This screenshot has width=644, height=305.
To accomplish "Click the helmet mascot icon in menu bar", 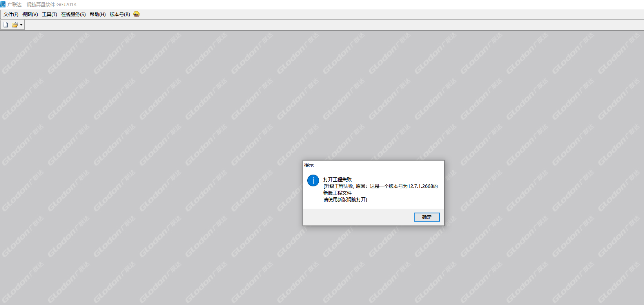I will (136, 14).
